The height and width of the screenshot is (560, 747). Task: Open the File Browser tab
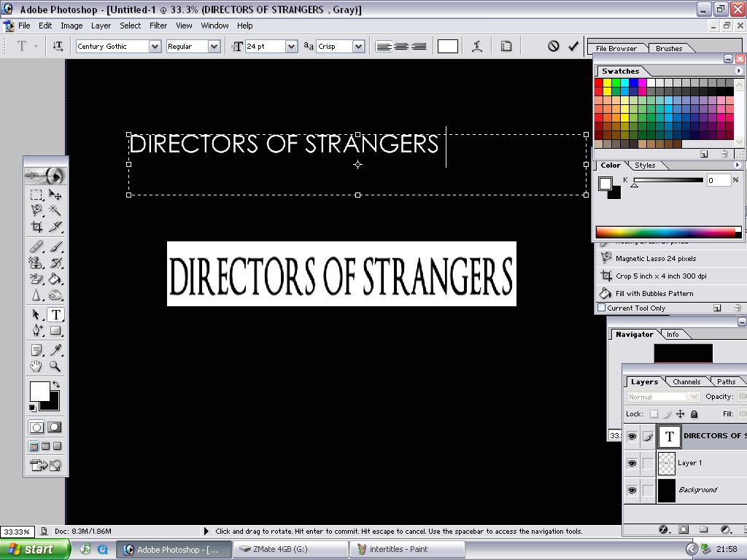pos(616,48)
